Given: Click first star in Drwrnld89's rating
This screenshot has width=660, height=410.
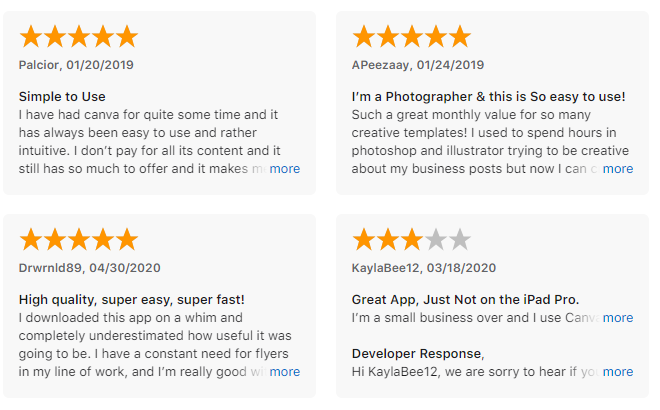Looking at the screenshot, I should [31, 240].
